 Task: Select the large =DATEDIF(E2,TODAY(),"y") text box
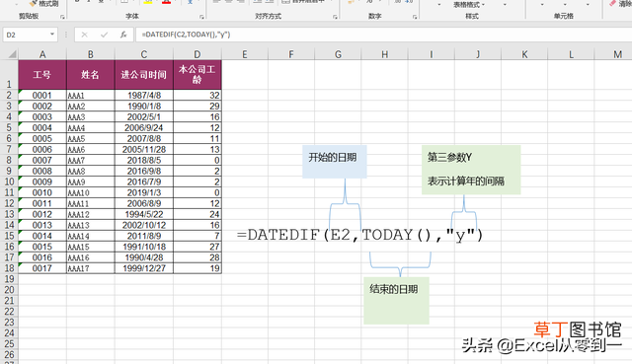(359, 235)
